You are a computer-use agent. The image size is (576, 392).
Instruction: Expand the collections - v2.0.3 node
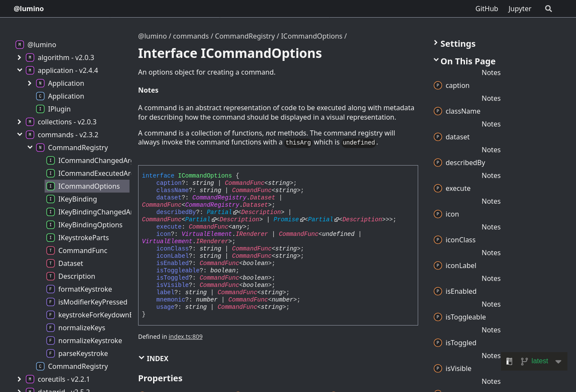click(19, 122)
